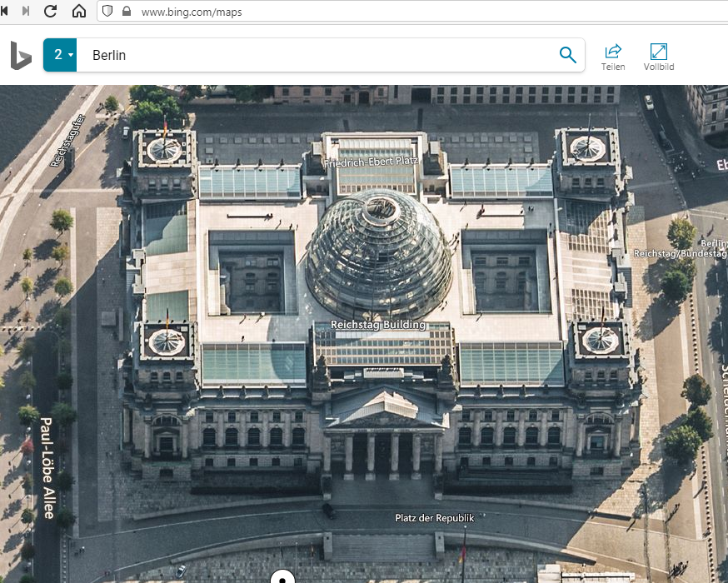Share the map using the Teilen button
Screen dimensions: 728x583
click(613, 57)
